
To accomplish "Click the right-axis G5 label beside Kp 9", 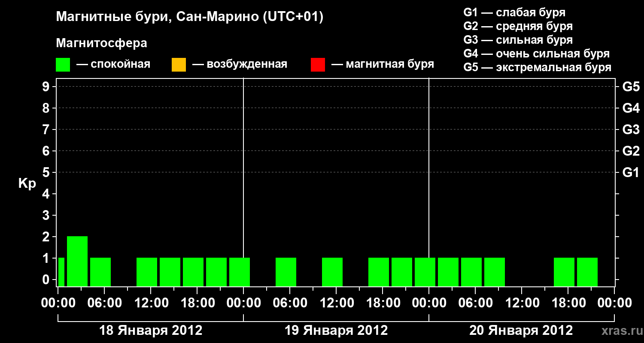I will pyautogui.click(x=631, y=87).
